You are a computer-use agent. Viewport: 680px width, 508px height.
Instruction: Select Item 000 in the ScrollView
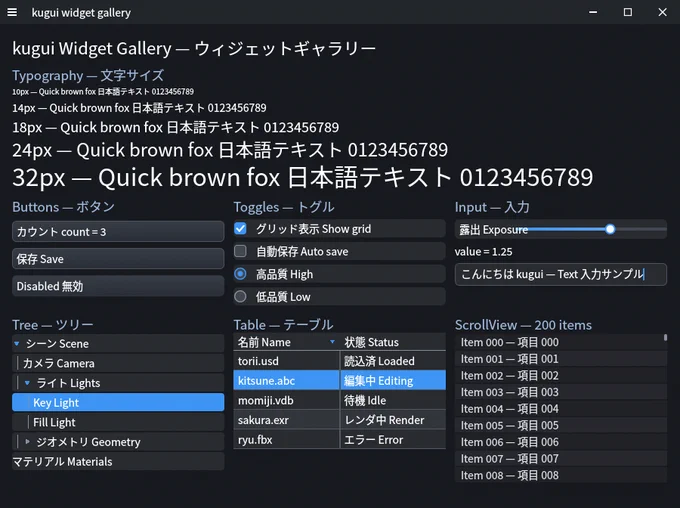[561, 342]
